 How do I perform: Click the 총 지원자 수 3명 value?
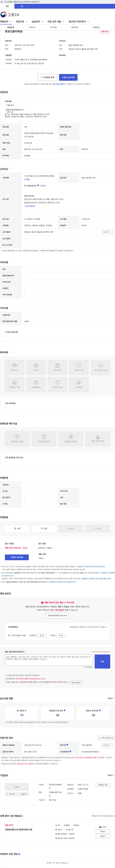pyautogui.click(x=22, y=715)
